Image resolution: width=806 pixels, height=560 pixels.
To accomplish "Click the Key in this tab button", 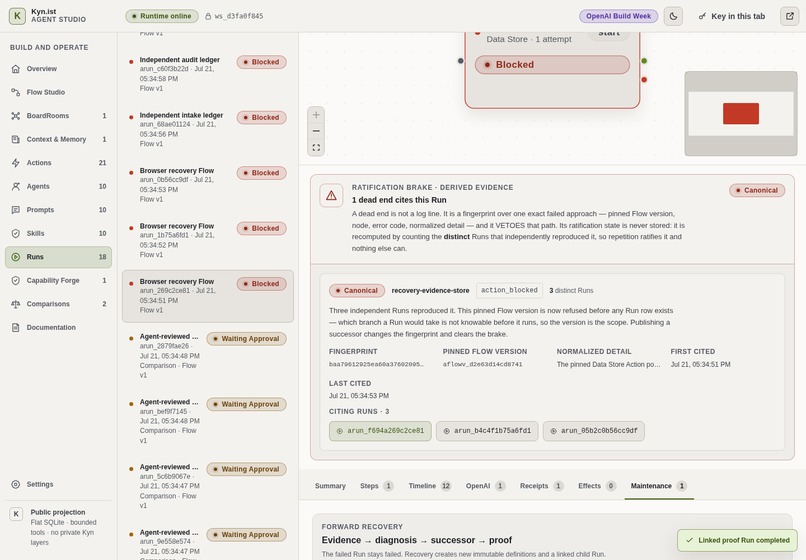I will [732, 16].
